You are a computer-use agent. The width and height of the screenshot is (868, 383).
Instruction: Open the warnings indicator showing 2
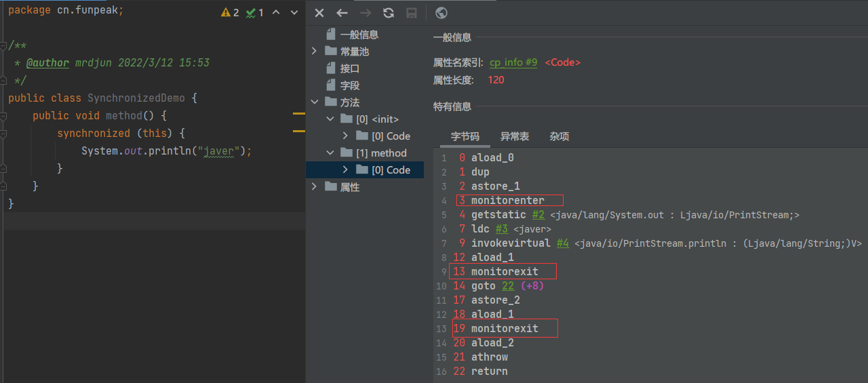(230, 13)
